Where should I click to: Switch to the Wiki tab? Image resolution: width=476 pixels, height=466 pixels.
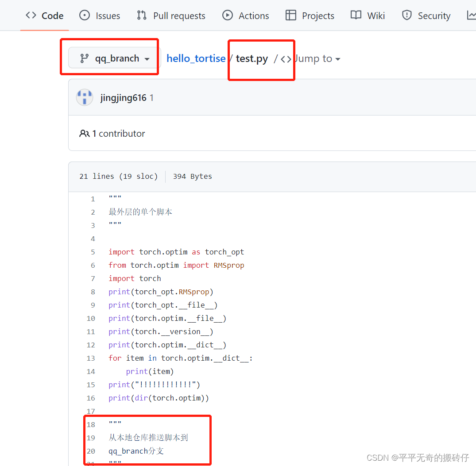click(x=368, y=15)
